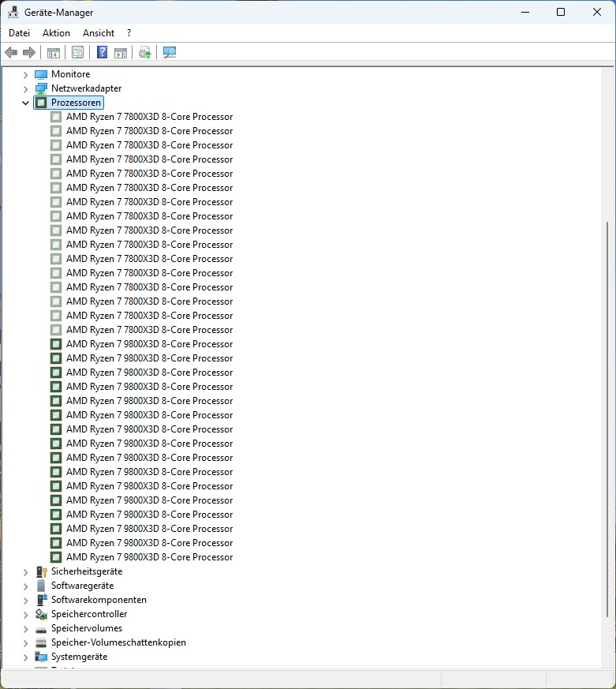Expand the Speichercontroller node

[25, 614]
